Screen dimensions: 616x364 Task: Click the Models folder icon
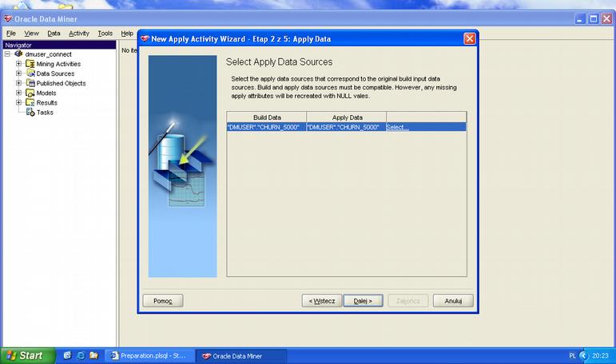click(x=30, y=93)
